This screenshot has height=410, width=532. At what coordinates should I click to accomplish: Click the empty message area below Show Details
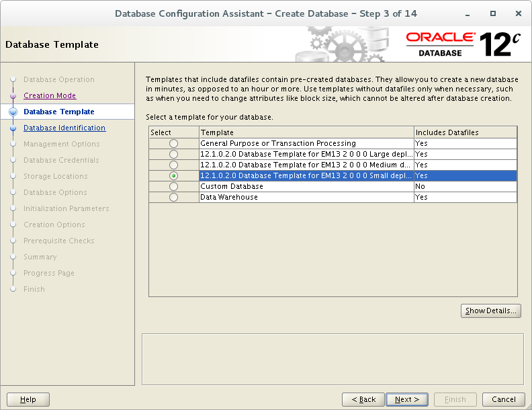pyautogui.click(x=333, y=359)
